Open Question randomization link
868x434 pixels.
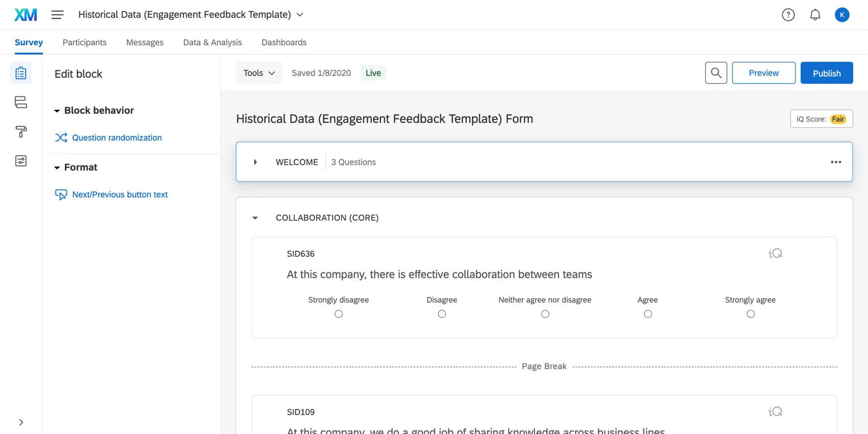pos(117,138)
